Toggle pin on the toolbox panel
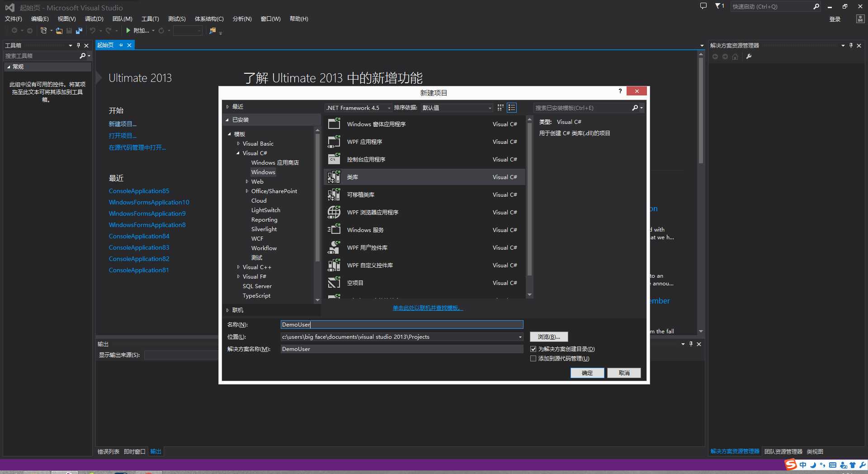The width and height of the screenshot is (868, 474). tap(78, 45)
